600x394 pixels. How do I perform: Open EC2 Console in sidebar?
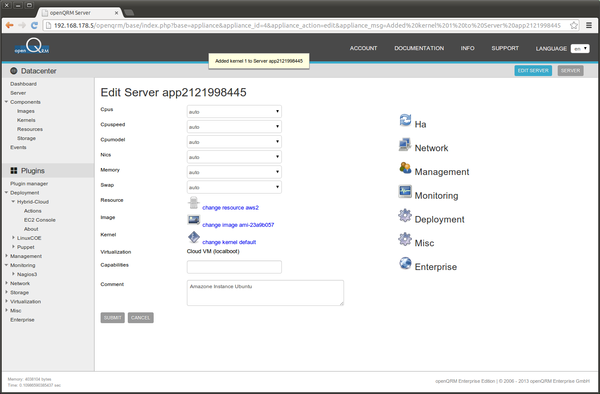click(40, 220)
